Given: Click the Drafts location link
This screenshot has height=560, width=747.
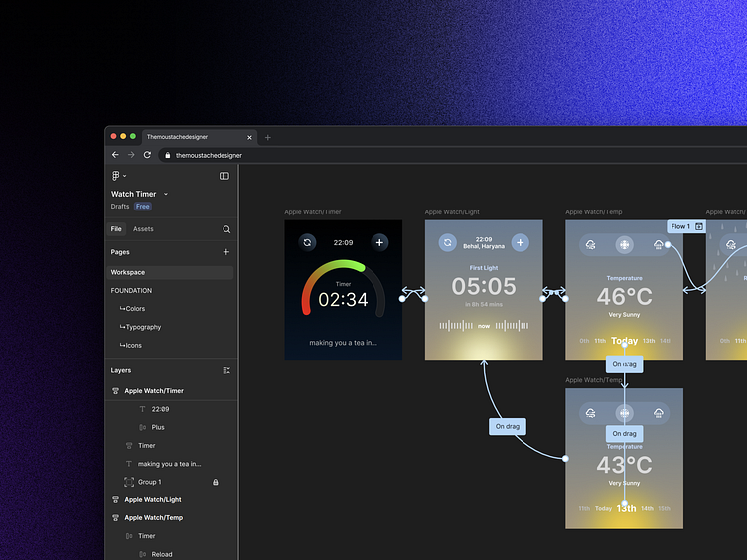Looking at the screenshot, I should [x=120, y=207].
